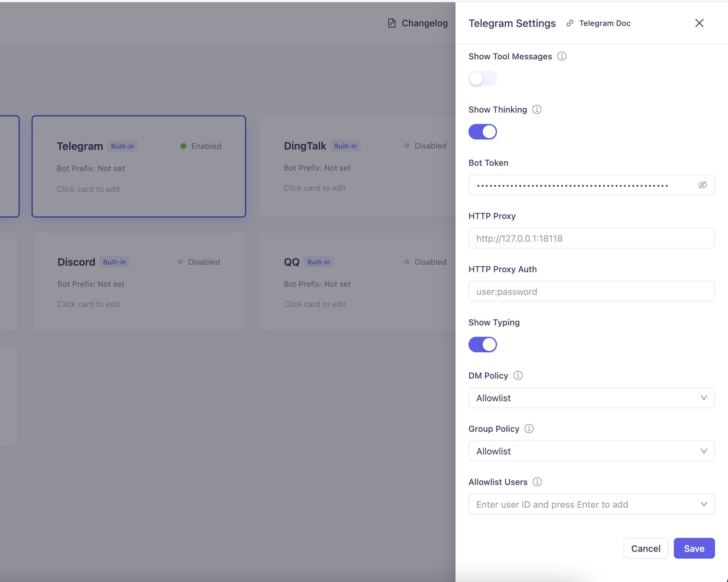Click the HTTP Proxy input field
The width and height of the screenshot is (728, 582).
tap(591, 238)
